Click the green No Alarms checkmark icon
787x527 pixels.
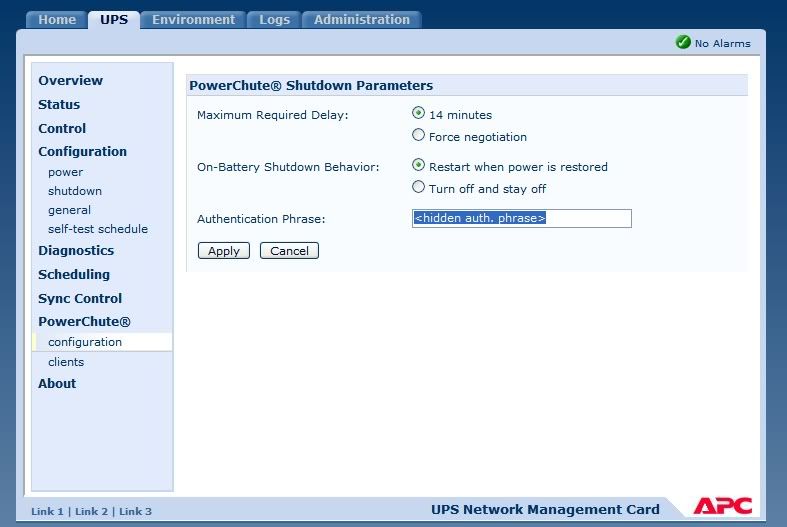683,42
